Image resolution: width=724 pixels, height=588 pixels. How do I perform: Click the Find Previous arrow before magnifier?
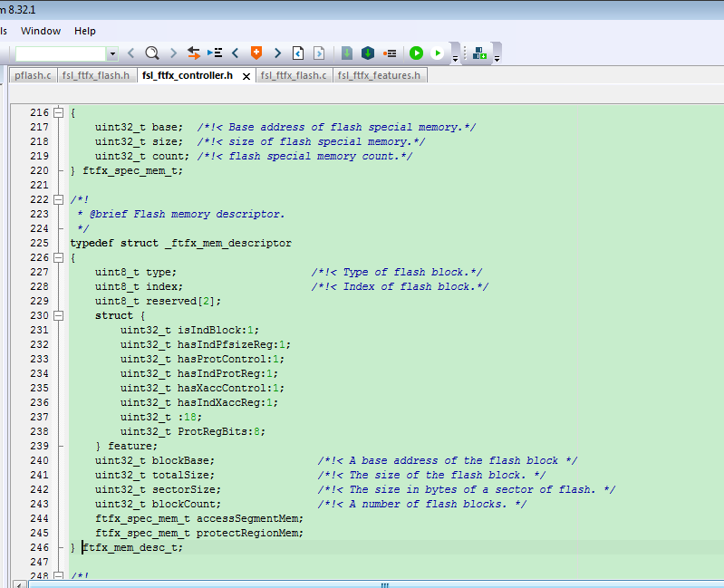130,53
